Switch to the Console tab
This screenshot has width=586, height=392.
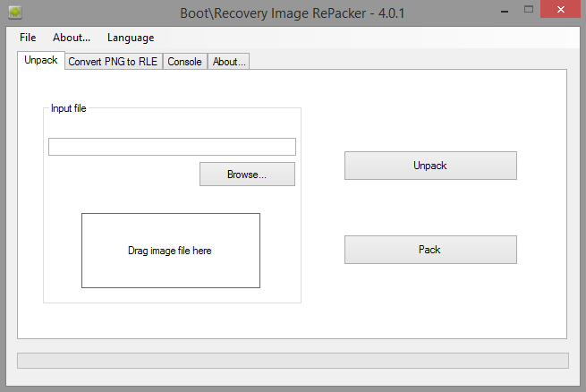pos(184,62)
